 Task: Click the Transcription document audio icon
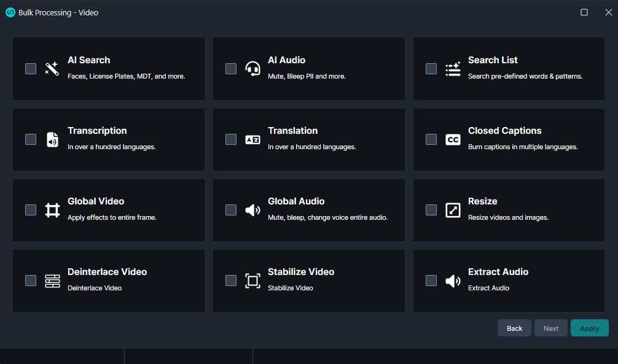[52, 139]
